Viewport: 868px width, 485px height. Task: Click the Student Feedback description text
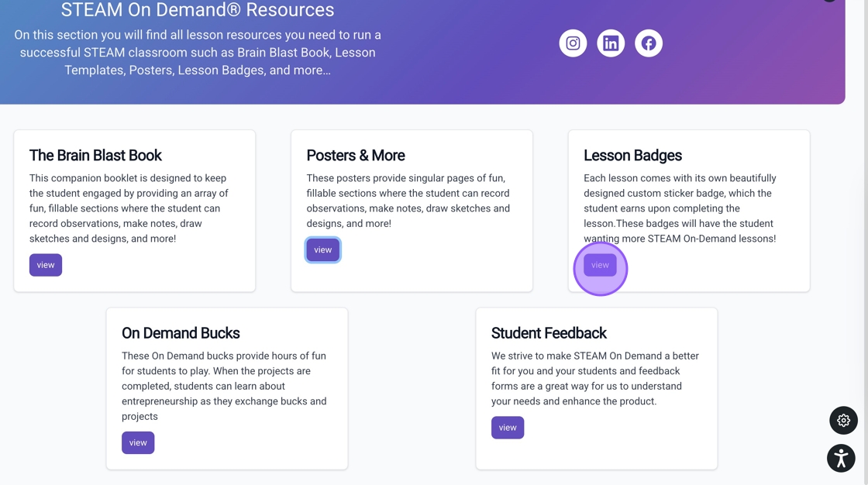pos(595,378)
